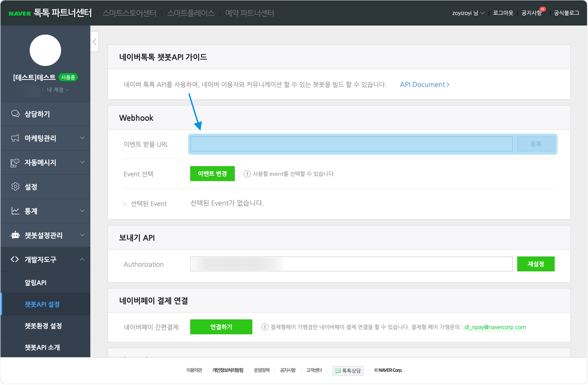Click the 이벤트 받을 URL input field
588x385 pixels.
pyautogui.click(x=351, y=144)
